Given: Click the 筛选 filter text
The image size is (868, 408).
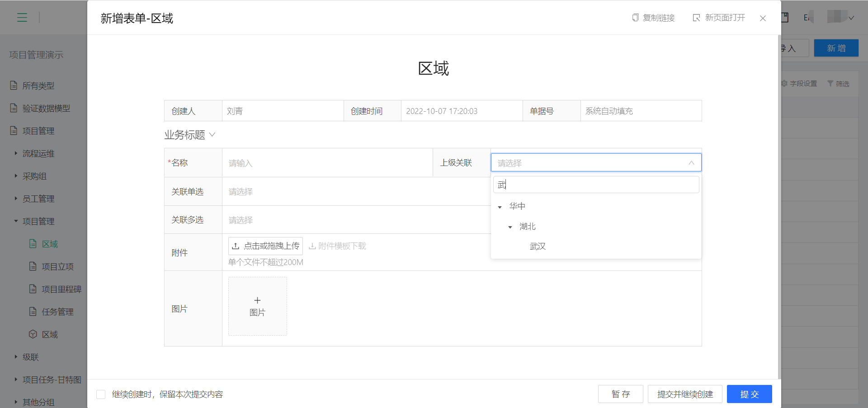Looking at the screenshot, I should click(842, 84).
